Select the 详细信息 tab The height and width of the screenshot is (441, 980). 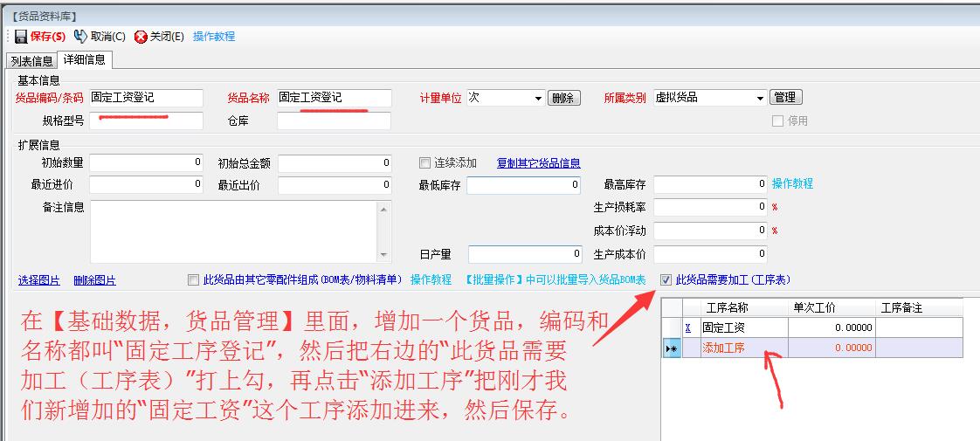84,59
